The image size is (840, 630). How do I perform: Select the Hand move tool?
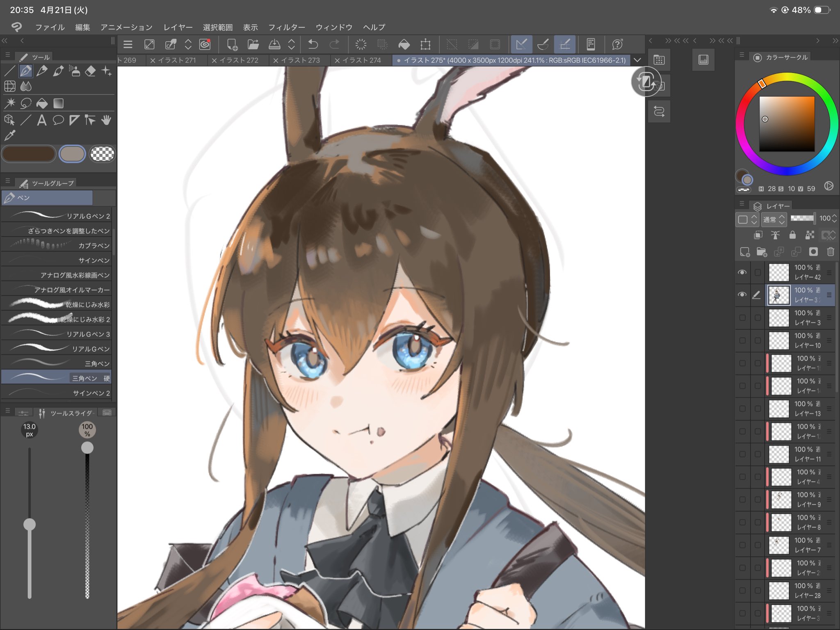106,120
